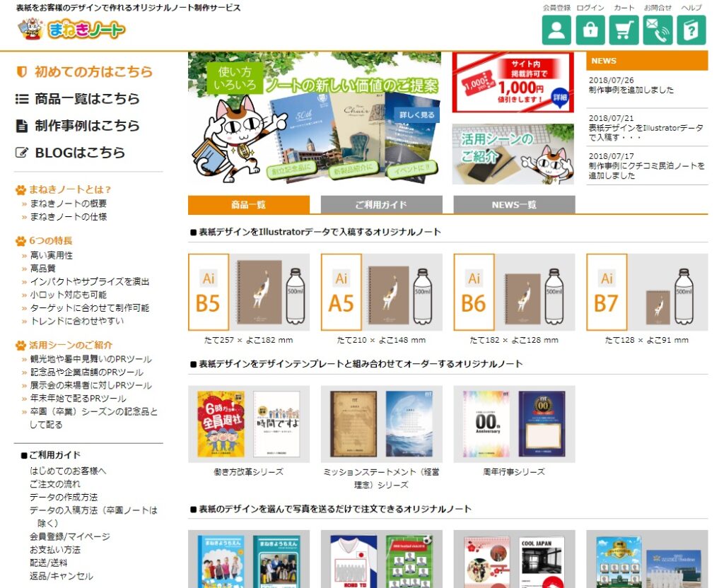Click the 詳しく見る button on banner
Viewport: 724px width, 588px height.
point(417,115)
